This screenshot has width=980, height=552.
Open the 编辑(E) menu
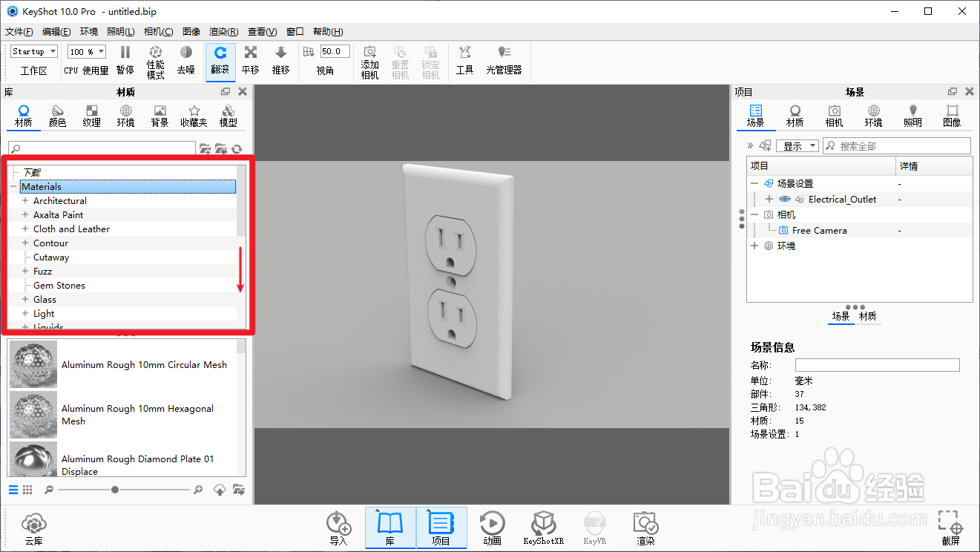click(x=56, y=31)
